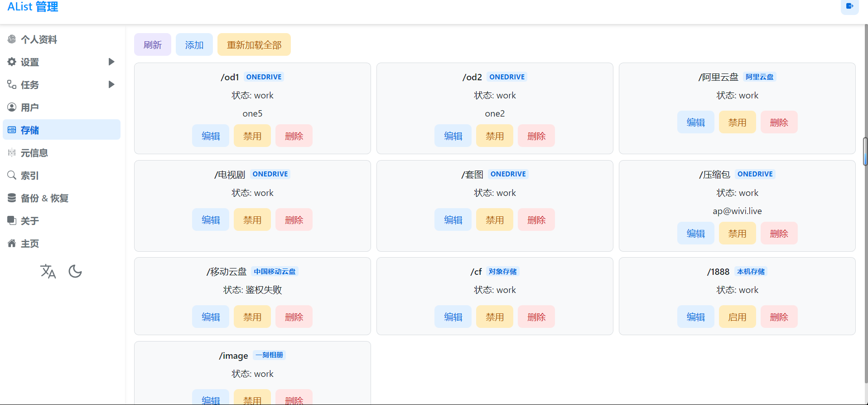This screenshot has height=405, width=868.
Task: Switch language with the translate icon
Action: pyautogui.click(x=48, y=271)
